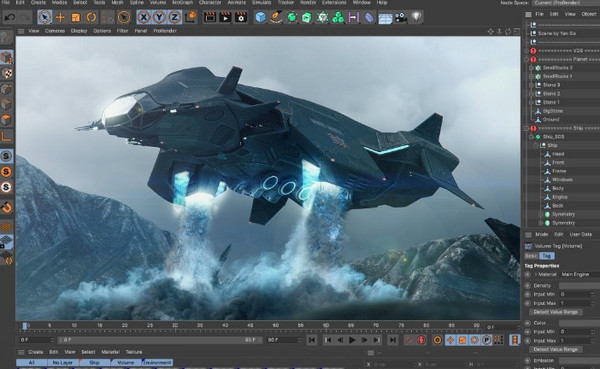
Task: Select the BigStone object
Action: [553, 111]
